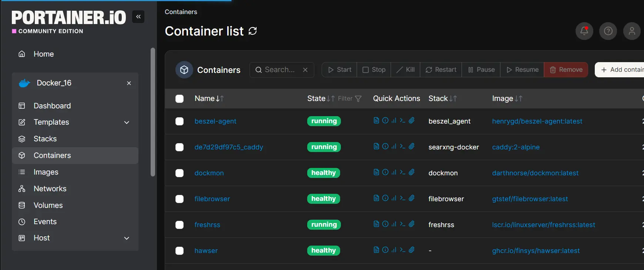Go to Home in sidebar

point(75,54)
